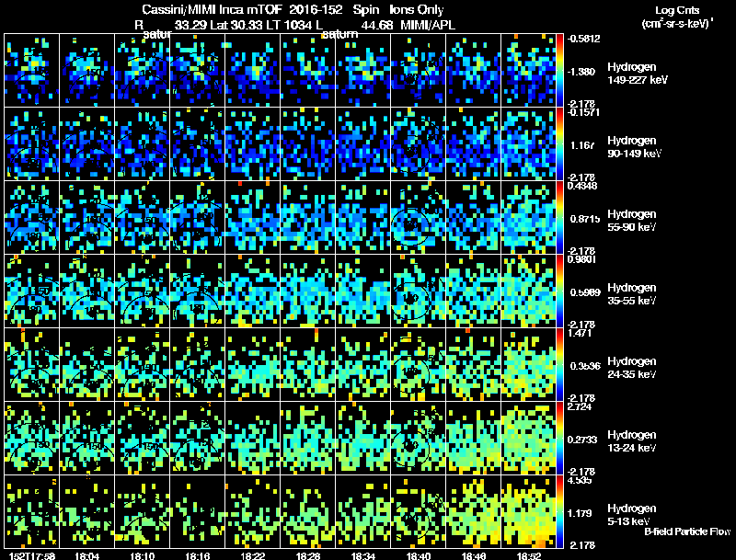Click the '18:16' time axis label
This screenshot has height=560, width=736.
click(x=198, y=555)
